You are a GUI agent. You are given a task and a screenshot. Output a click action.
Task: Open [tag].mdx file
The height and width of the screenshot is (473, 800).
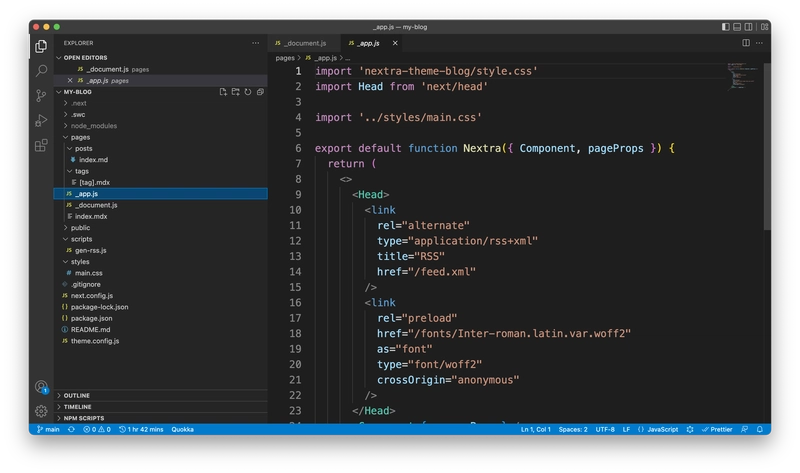coord(161,182)
